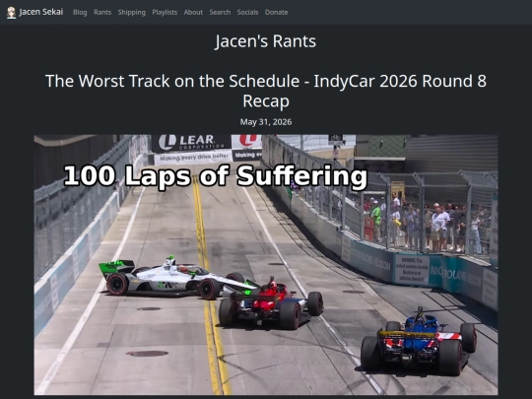Open the Search nav link
The width and height of the screenshot is (532, 399).
(220, 12)
